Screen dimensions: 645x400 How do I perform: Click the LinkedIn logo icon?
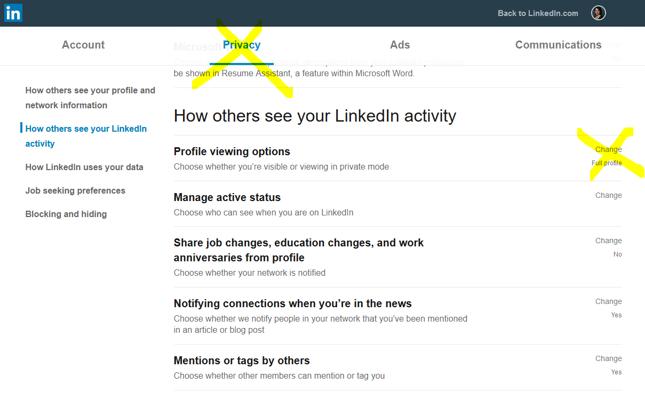coord(13,13)
